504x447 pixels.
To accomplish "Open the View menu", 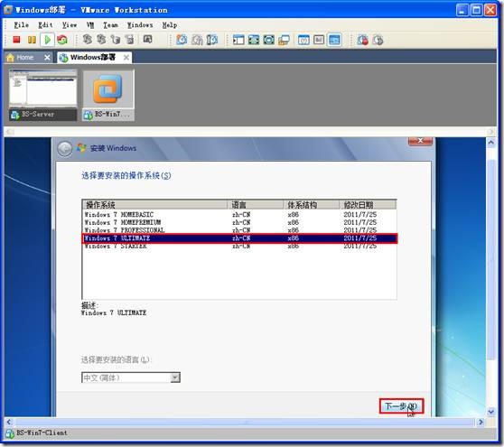I will [x=70, y=24].
